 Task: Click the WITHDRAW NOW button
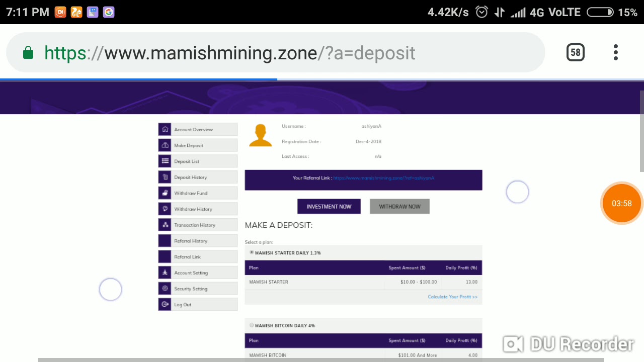click(x=399, y=206)
